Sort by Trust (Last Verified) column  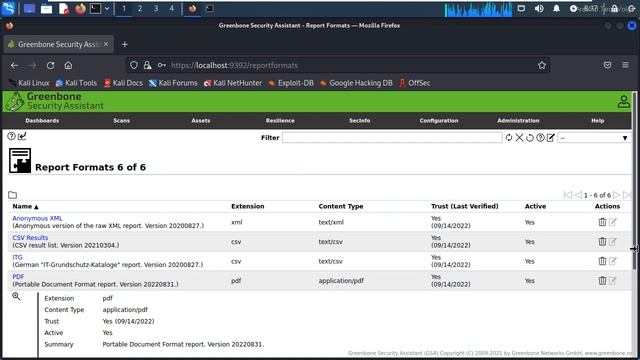(464, 206)
